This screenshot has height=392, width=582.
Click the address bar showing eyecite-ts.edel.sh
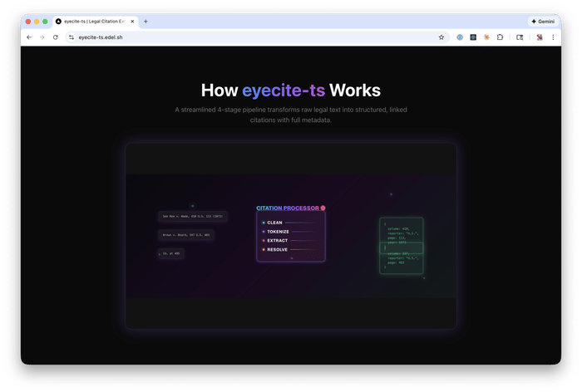(249, 37)
